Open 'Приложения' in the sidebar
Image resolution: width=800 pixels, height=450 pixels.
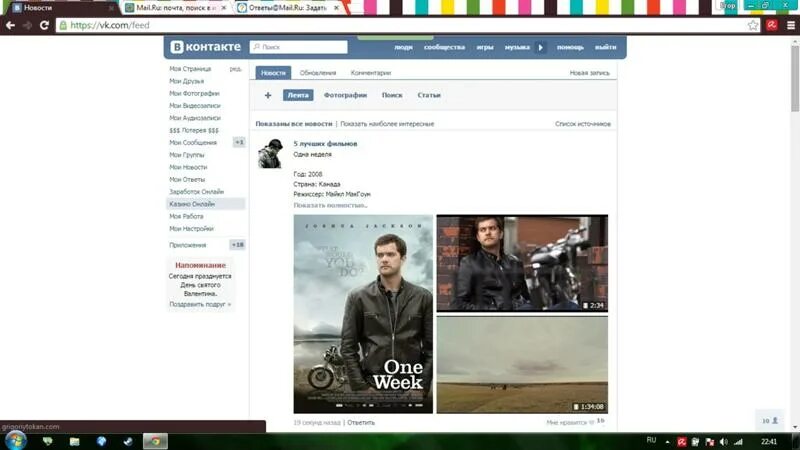(x=188, y=245)
